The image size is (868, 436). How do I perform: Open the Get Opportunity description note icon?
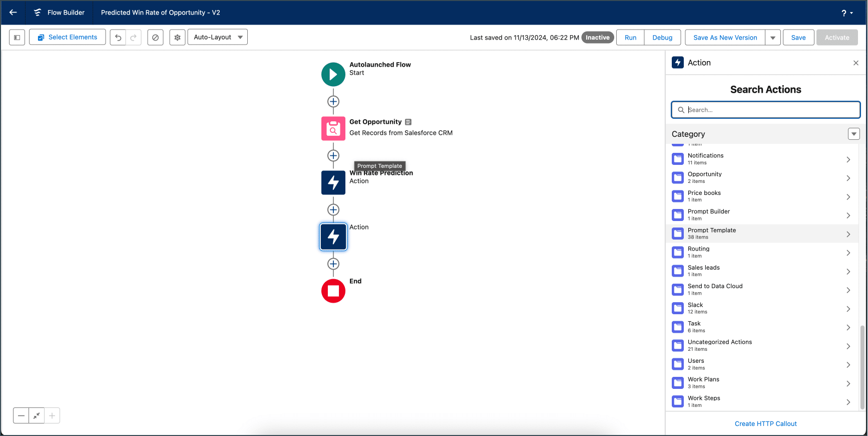[408, 122]
